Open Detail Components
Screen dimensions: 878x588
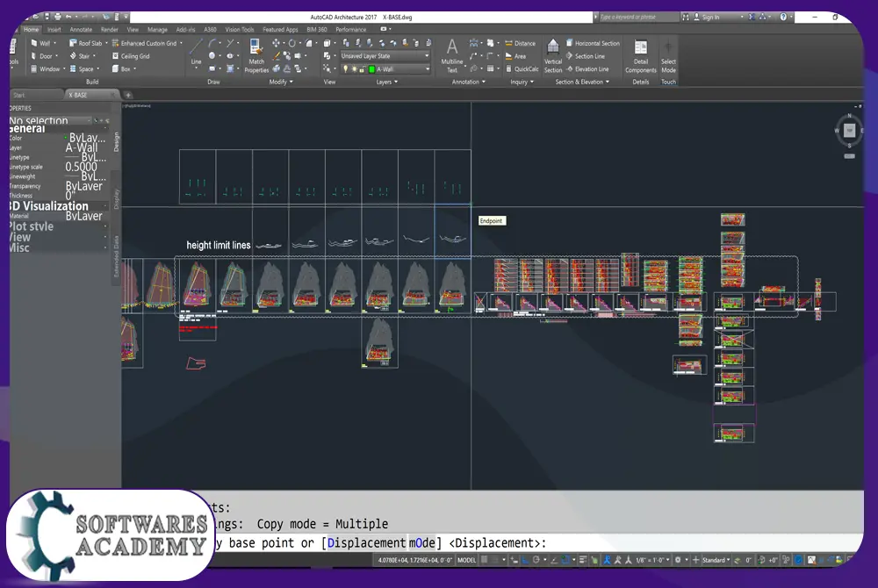click(x=641, y=56)
